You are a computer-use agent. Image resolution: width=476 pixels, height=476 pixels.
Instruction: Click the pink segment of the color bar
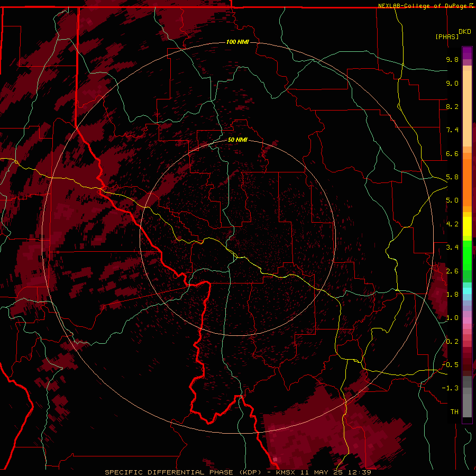pyautogui.click(x=467, y=321)
